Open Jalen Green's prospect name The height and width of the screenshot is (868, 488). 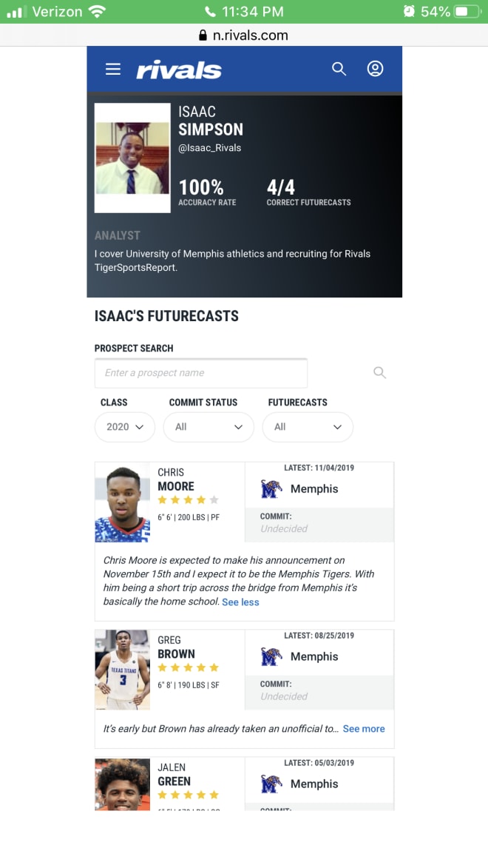(x=174, y=775)
